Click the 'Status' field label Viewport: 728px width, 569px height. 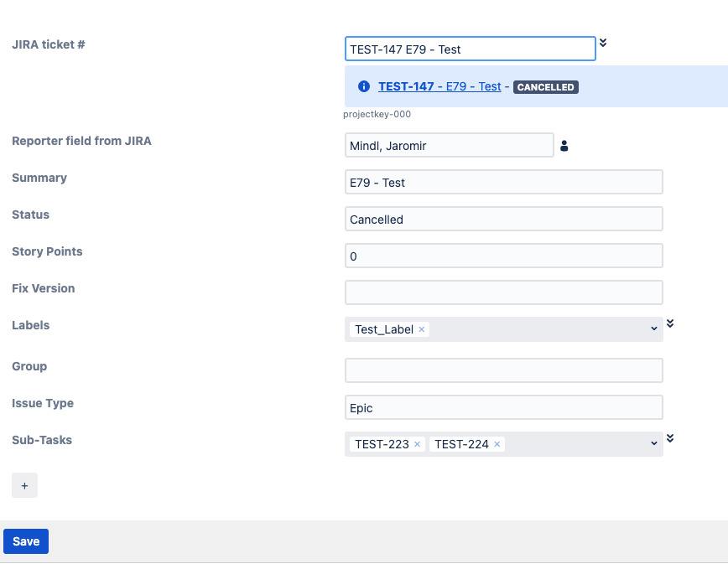point(31,215)
